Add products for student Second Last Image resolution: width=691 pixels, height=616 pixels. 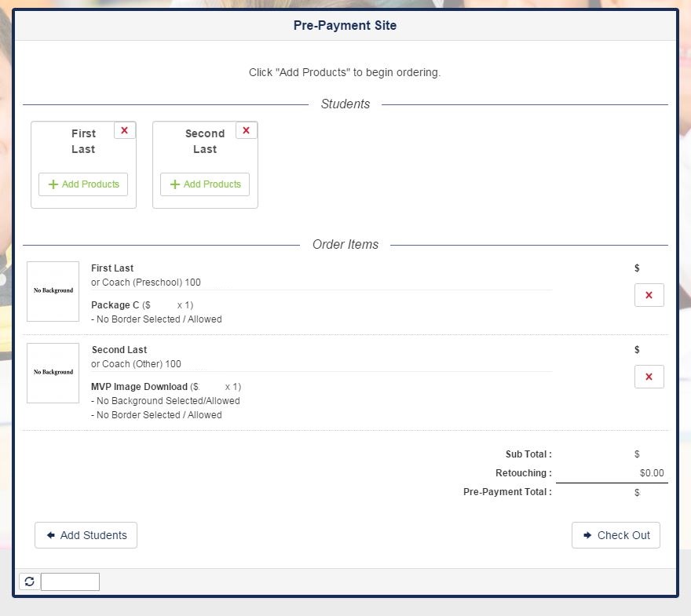point(205,184)
